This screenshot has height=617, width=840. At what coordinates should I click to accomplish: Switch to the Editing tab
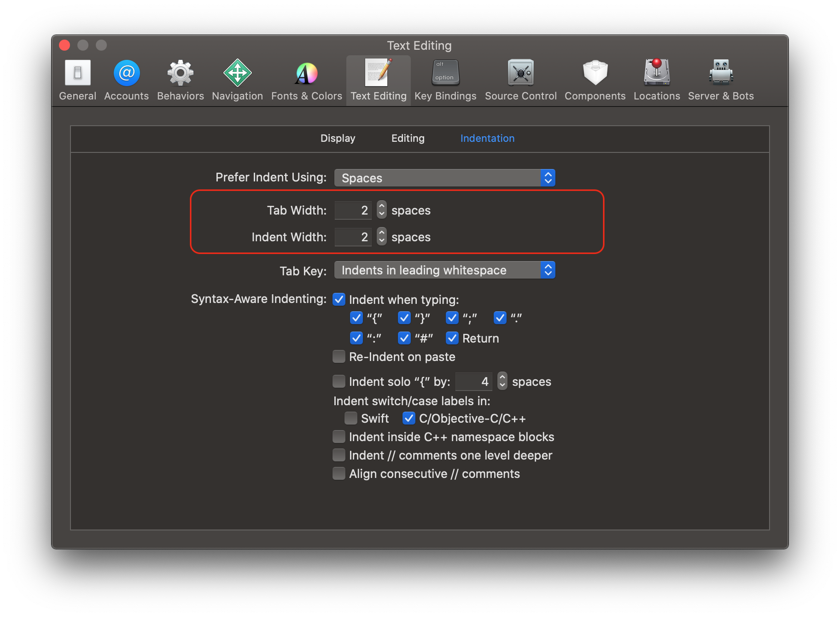click(x=408, y=139)
